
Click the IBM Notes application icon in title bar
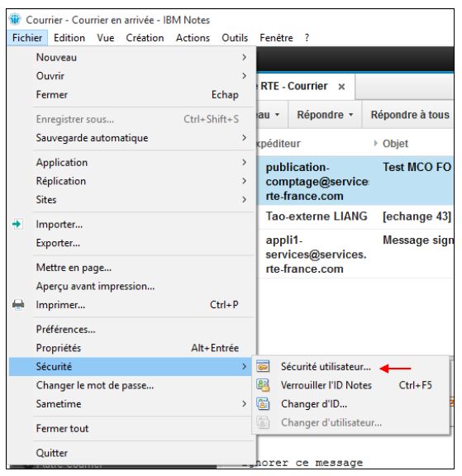tap(15, 20)
